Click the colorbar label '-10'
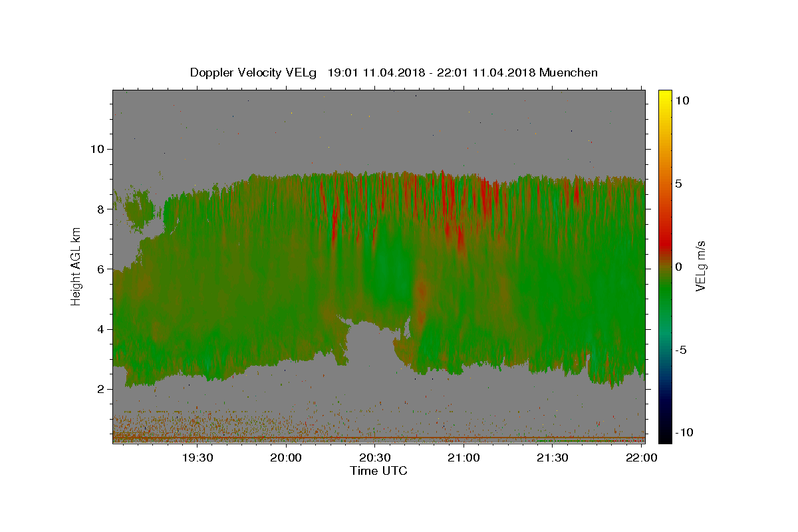Viewport: 798px width, 532px height. point(684,432)
